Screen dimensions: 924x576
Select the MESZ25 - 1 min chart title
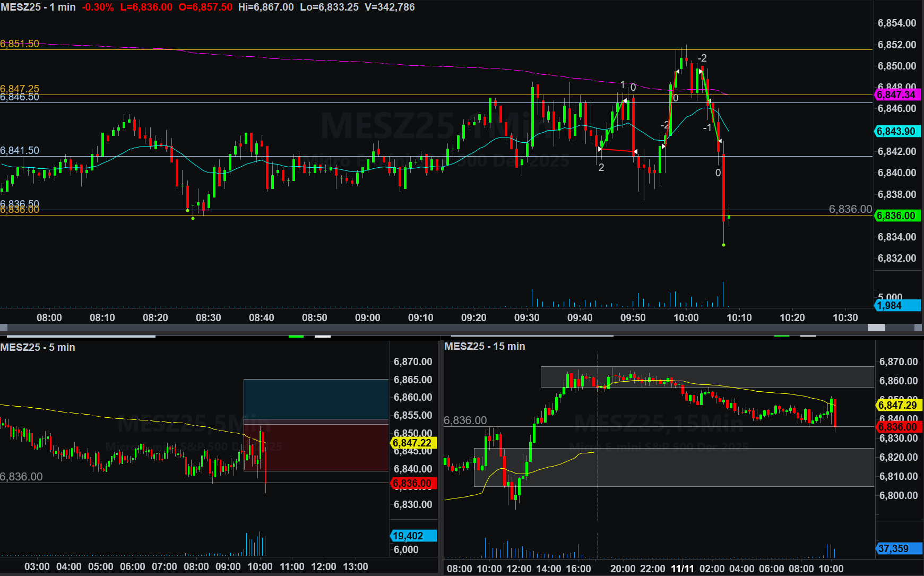38,7
